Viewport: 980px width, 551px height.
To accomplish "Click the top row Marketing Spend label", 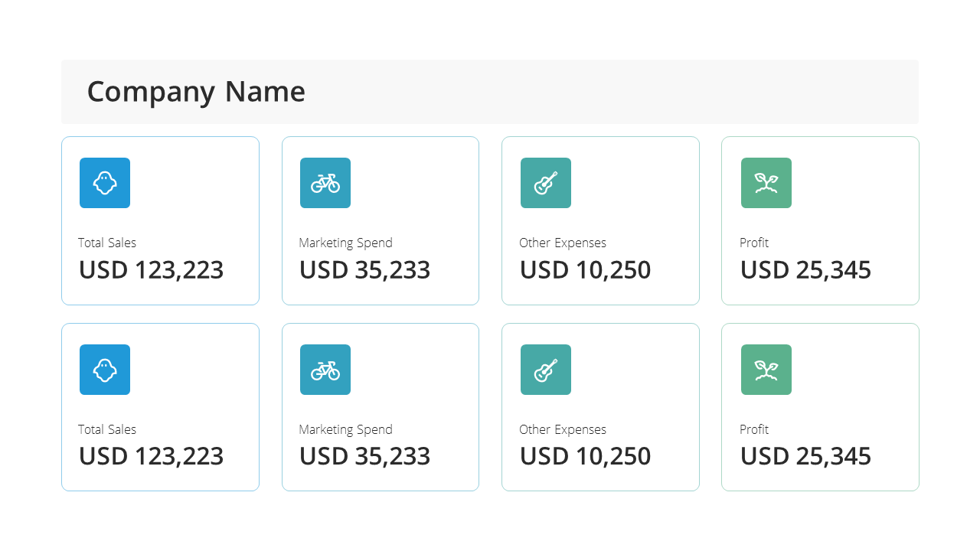I will (x=345, y=243).
